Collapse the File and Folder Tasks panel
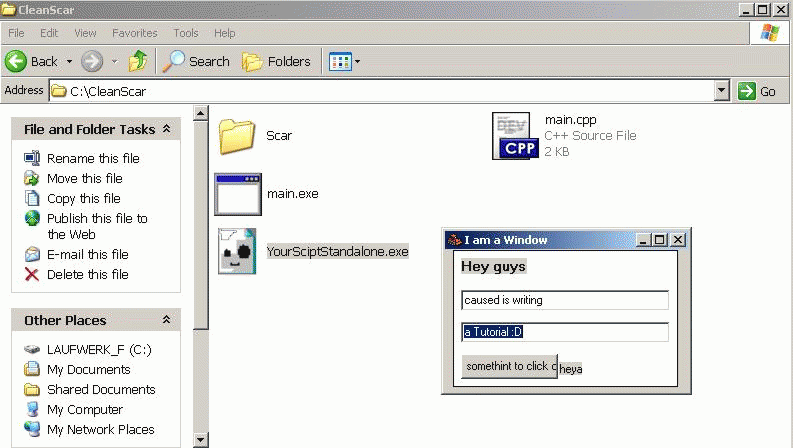The height and width of the screenshot is (448, 793). (166, 129)
